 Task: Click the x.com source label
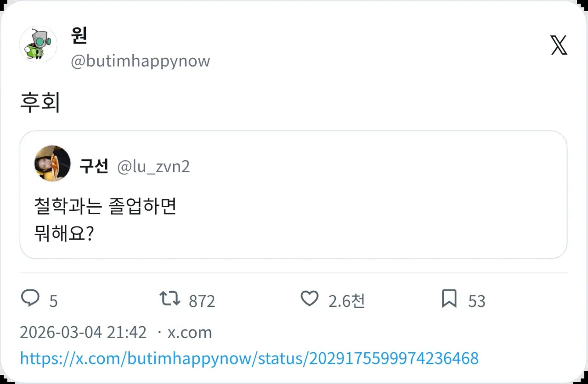coord(189,332)
